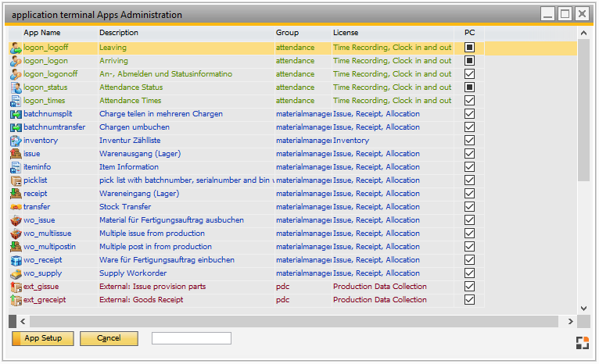Uncheck the PC checkbox for logon_times
The height and width of the screenshot is (364, 599).
(x=469, y=101)
